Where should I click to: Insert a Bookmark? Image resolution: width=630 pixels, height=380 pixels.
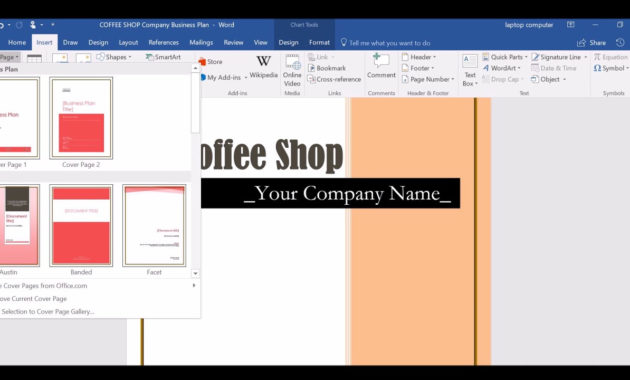pyautogui.click(x=327, y=68)
